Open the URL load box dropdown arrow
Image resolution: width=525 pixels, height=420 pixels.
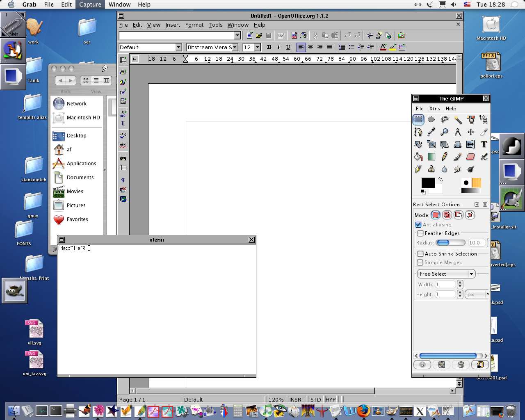(x=237, y=36)
